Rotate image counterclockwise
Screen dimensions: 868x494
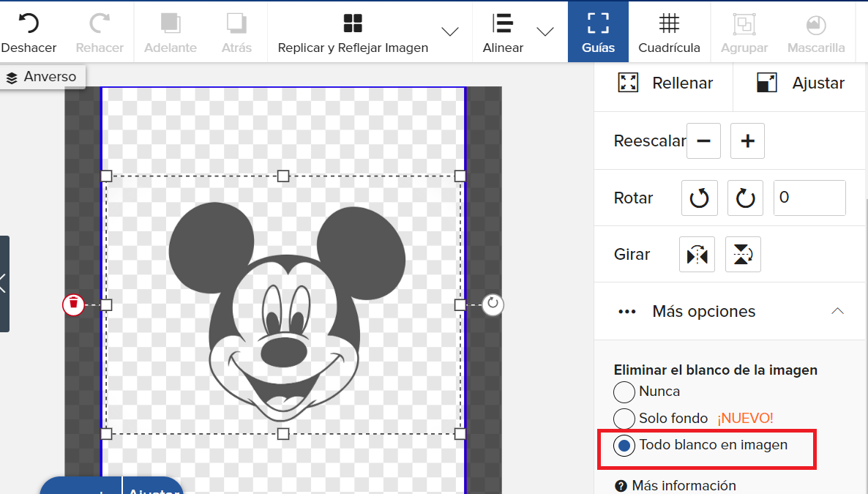coord(699,198)
